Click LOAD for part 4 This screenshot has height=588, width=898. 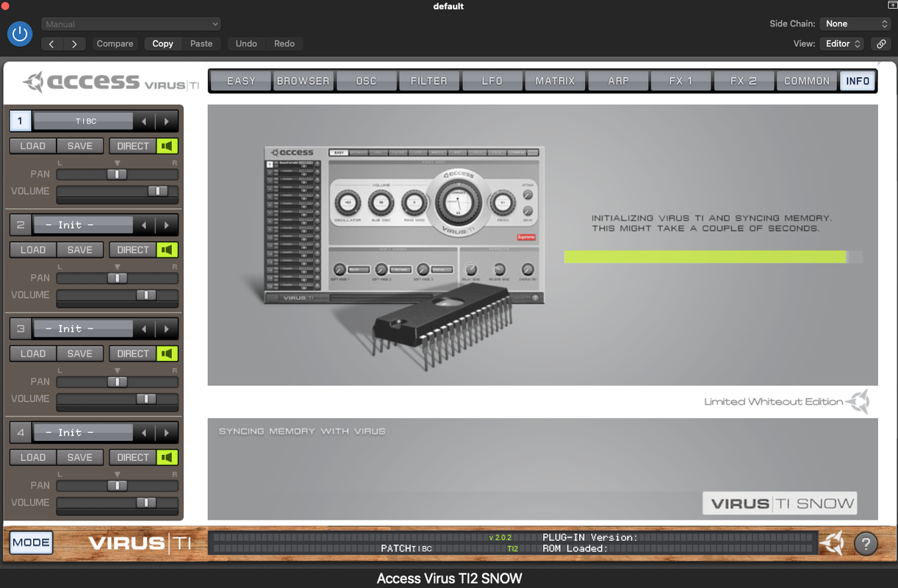32,457
